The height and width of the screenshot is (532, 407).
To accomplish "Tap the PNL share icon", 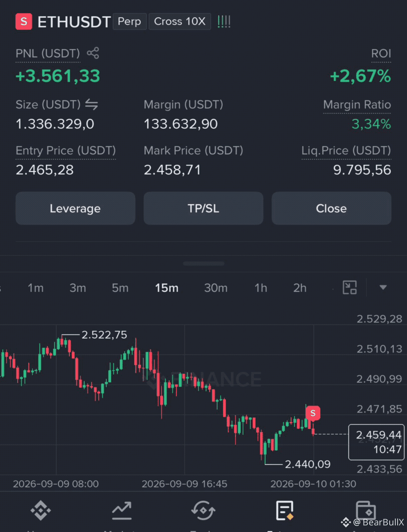I will pyautogui.click(x=93, y=53).
